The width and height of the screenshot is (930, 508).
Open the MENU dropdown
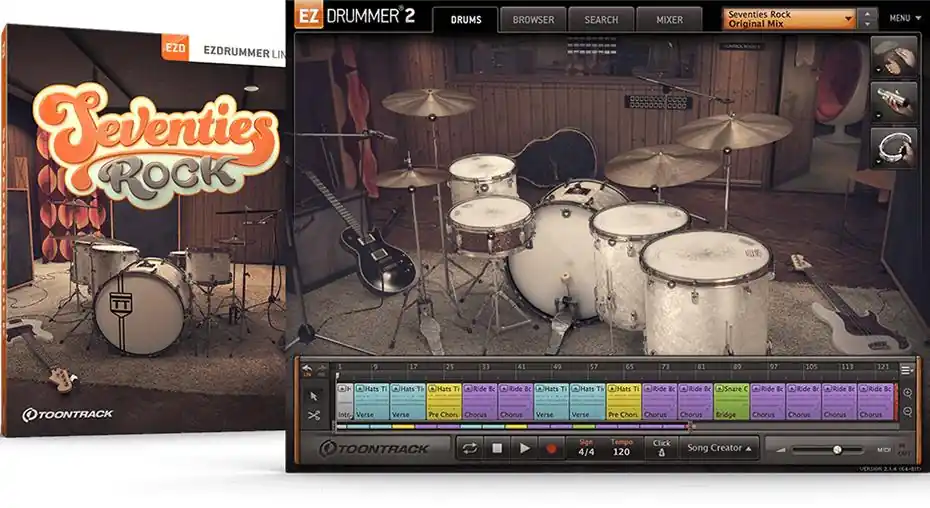pos(905,18)
